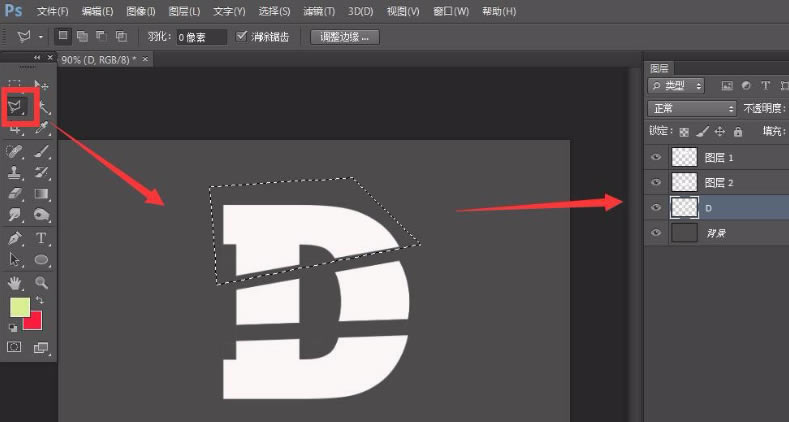Reset to default foreground/background colors
This screenshot has height=422, width=789.
coord(13,327)
